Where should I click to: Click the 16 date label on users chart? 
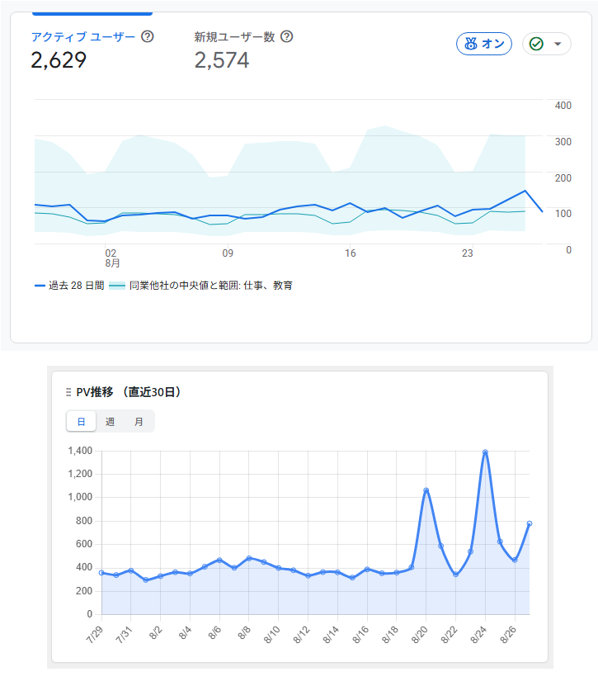(x=350, y=253)
